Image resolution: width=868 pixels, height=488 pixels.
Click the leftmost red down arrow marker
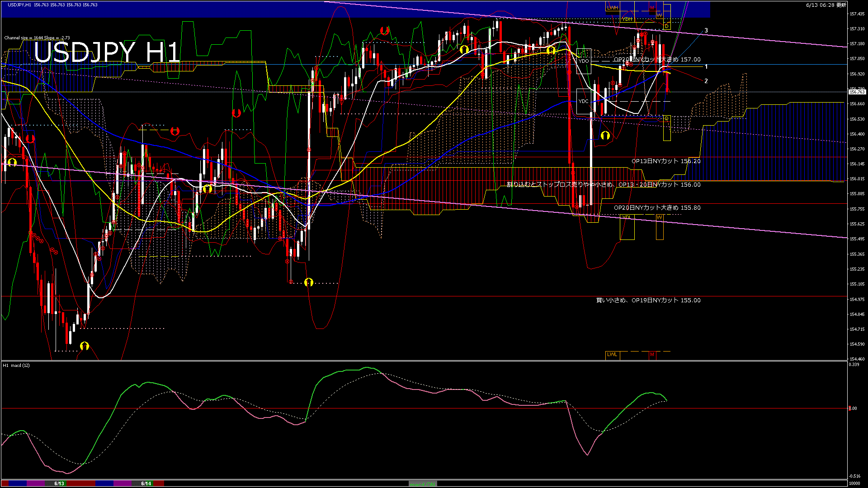30,139
